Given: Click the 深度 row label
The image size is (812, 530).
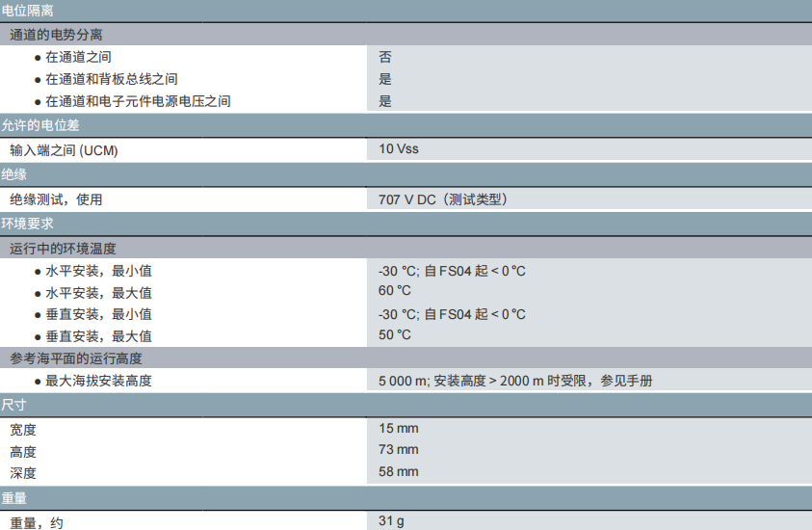Looking at the screenshot, I should coord(23,473).
